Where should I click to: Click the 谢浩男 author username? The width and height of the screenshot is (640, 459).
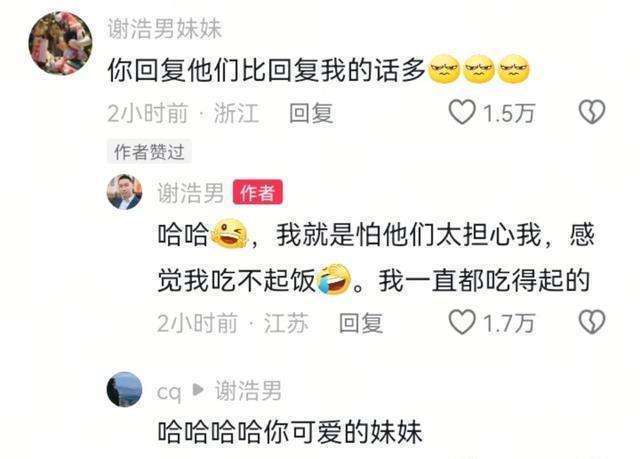click(191, 193)
